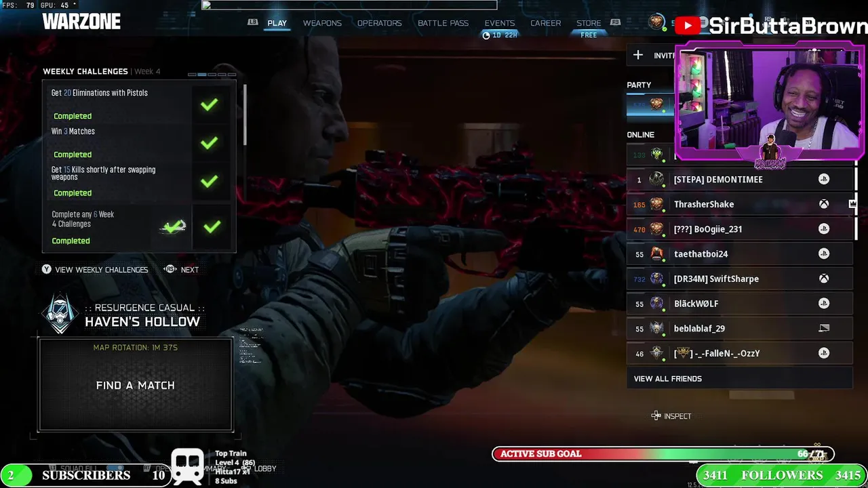Click the weekly challenges list scrollbar
Screen dimensions: 868x488
tap(245, 114)
